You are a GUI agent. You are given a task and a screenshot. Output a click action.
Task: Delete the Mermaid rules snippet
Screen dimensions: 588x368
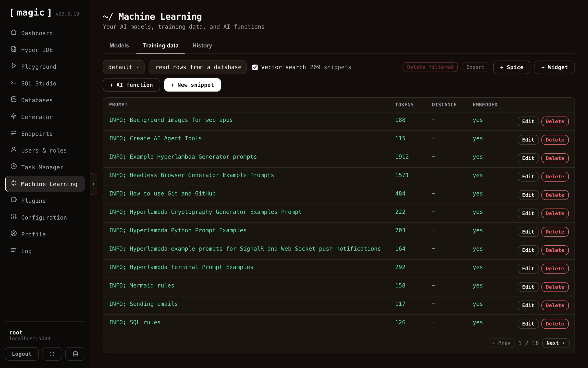click(555, 287)
